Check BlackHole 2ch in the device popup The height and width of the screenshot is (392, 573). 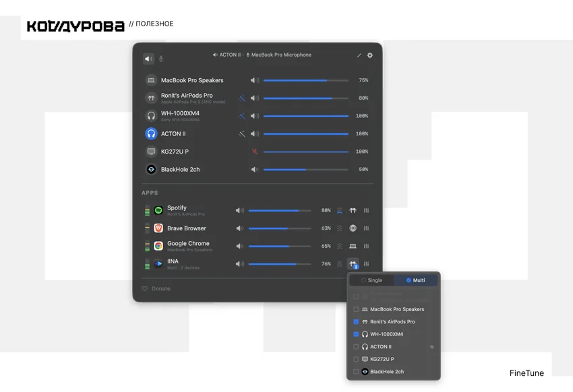coord(356,372)
